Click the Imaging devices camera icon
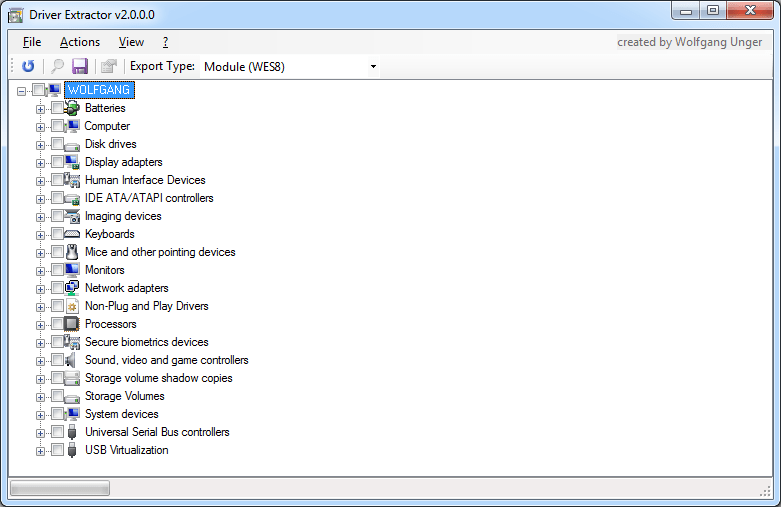Screen dimensions: 781x507 72,217
